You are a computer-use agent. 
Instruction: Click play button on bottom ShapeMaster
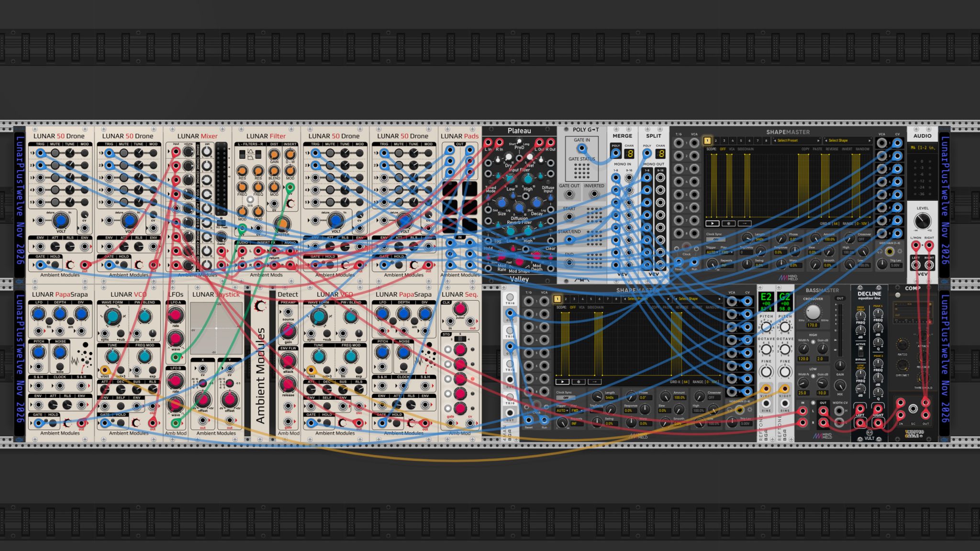[x=562, y=382]
